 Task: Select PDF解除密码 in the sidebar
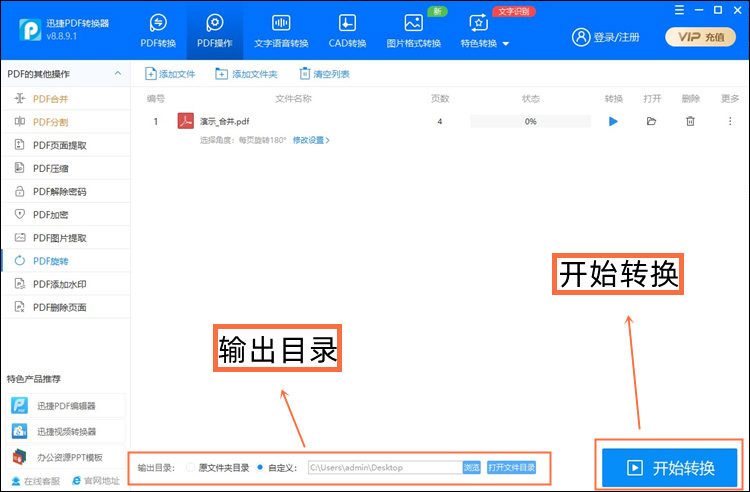pyautogui.click(x=66, y=191)
